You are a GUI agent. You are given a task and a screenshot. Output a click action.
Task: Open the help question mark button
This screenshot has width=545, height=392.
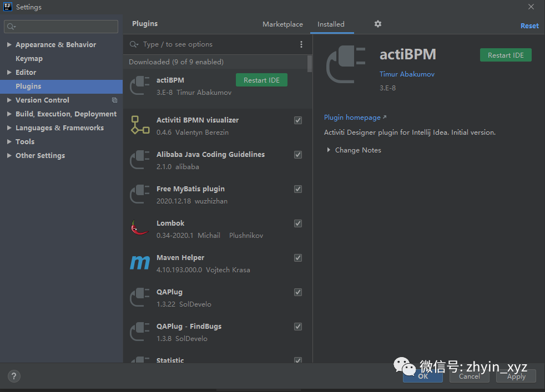pos(14,376)
